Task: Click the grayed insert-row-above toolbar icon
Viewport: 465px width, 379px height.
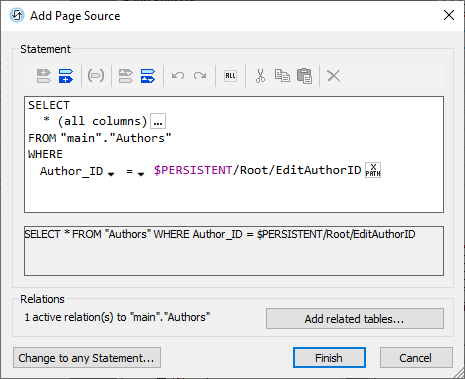Action: click(x=44, y=76)
